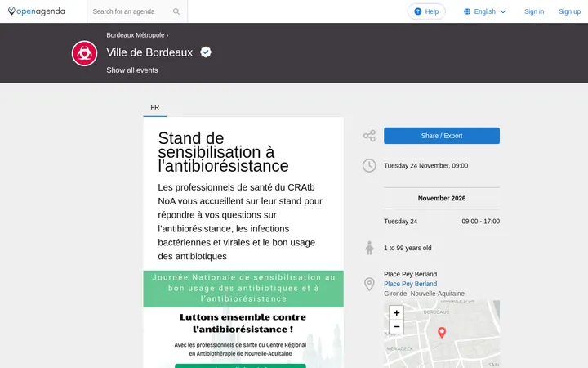Image resolution: width=588 pixels, height=368 pixels.
Task: Expand the English language dropdown arrow
Action: pyautogui.click(x=503, y=11)
